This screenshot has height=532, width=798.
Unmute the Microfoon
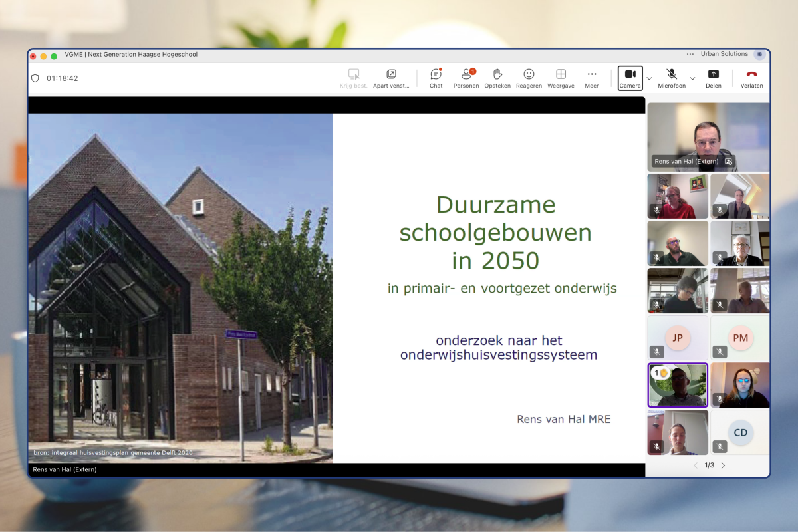pyautogui.click(x=672, y=78)
